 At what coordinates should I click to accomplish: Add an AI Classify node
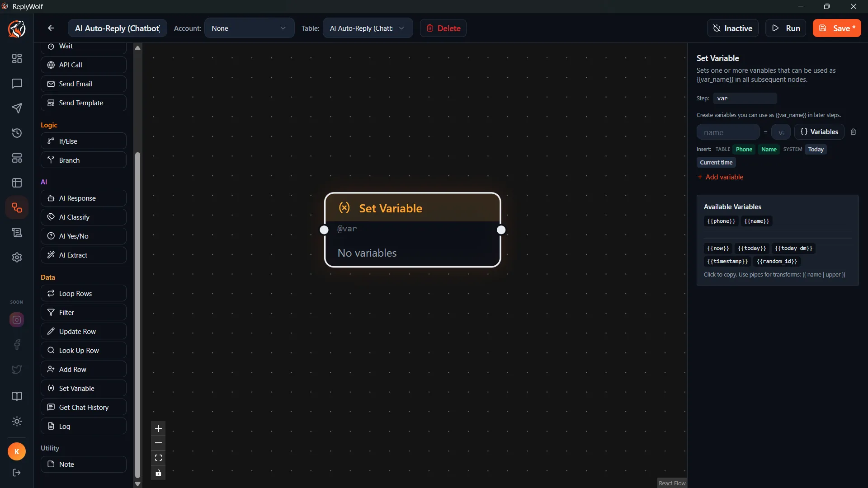(x=83, y=217)
